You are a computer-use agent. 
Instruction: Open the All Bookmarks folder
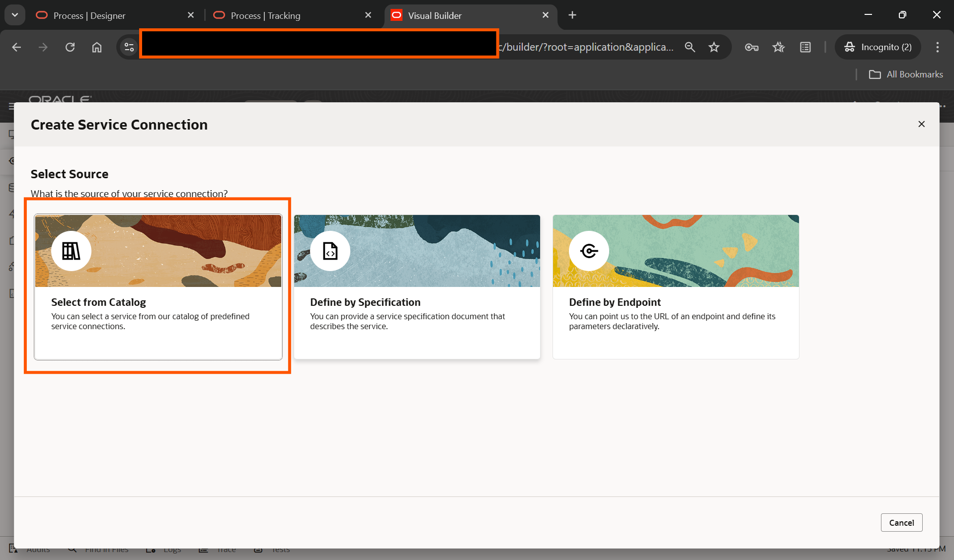[906, 74]
